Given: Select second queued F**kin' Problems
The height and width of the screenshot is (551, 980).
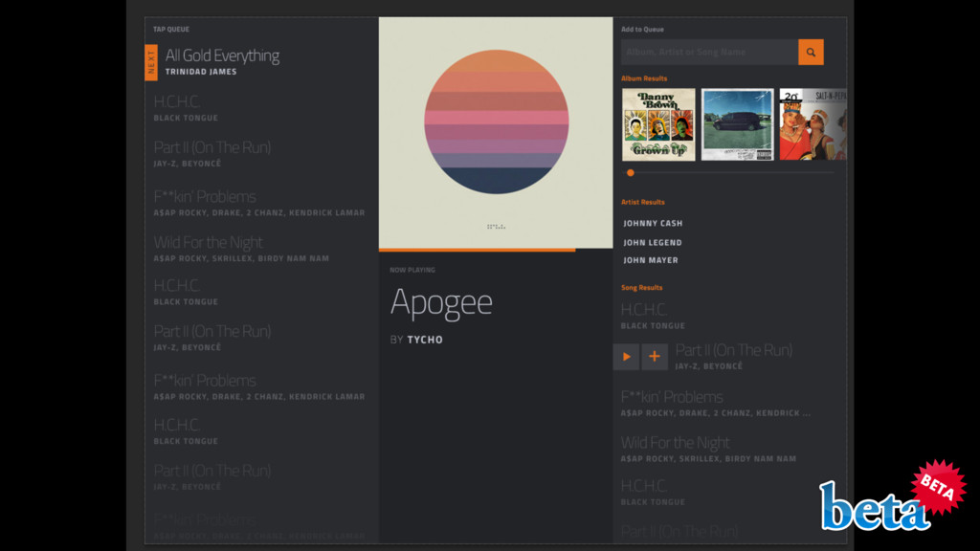Looking at the screenshot, I should [x=258, y=386].
